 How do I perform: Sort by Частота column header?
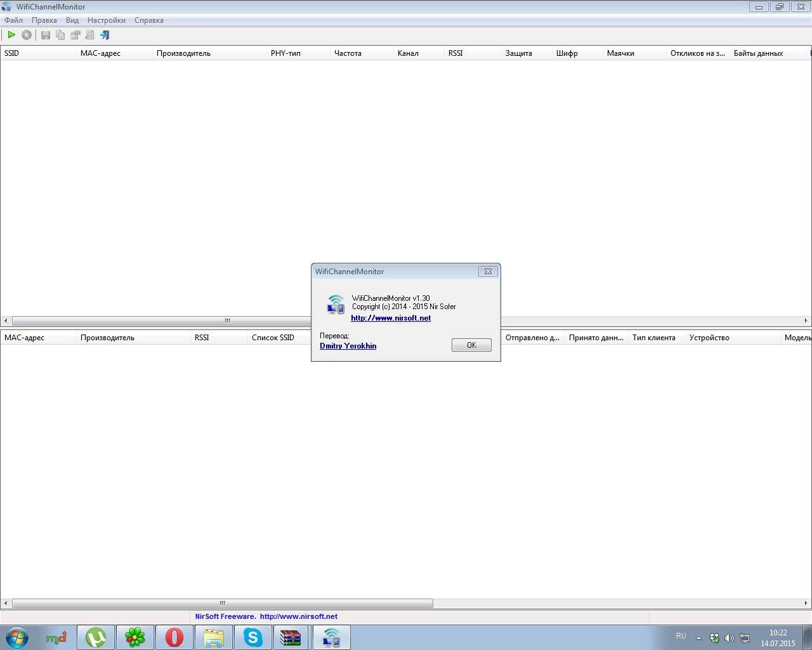tap(362, 53)
